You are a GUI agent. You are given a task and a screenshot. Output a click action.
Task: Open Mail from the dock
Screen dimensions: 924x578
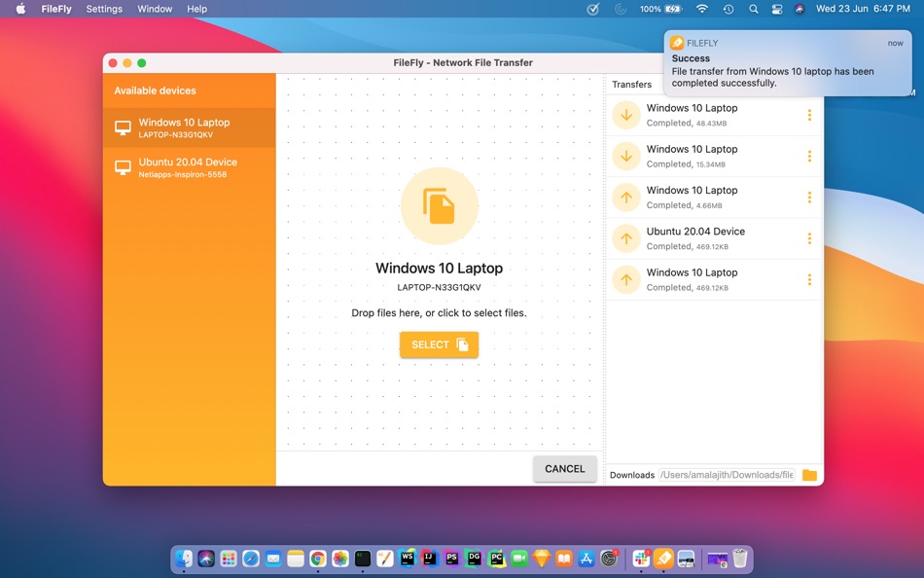click(273, 558)
